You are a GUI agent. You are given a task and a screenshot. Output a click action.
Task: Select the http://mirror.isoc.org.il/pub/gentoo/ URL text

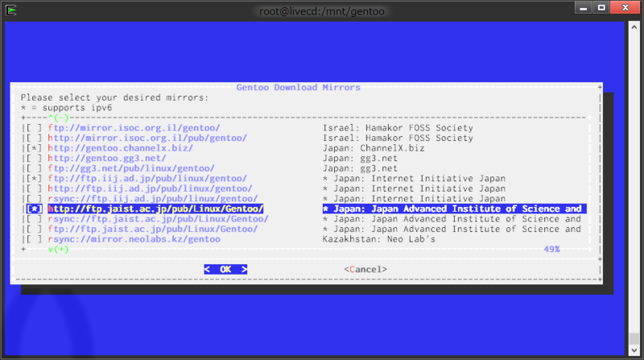[147, 138]
